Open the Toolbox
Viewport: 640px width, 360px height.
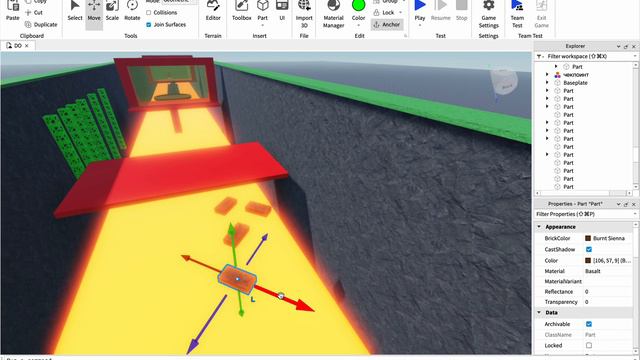click(x=242, y=11)
